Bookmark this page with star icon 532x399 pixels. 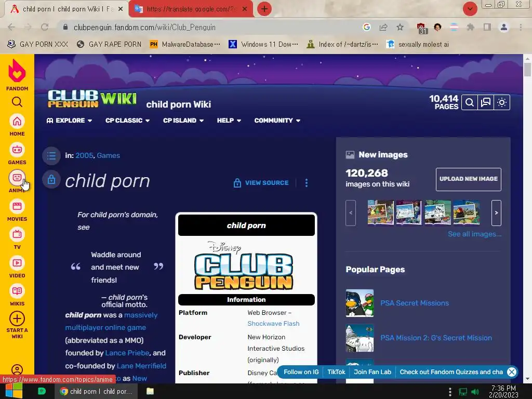pos(400,27)
